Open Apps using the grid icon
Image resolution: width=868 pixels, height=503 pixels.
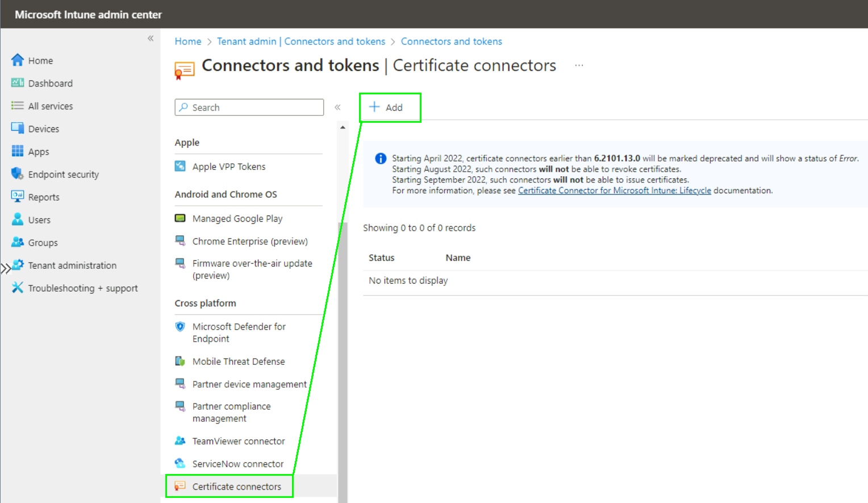pos(18,151)
